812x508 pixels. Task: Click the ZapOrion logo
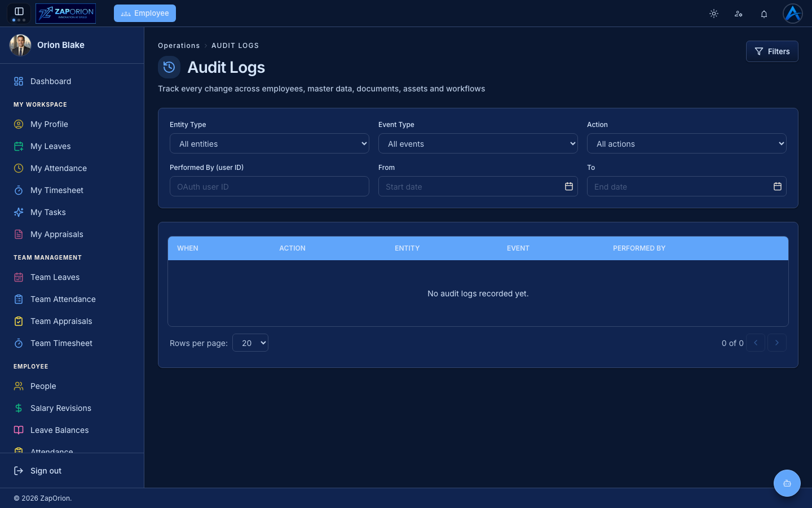pos(65,13)
